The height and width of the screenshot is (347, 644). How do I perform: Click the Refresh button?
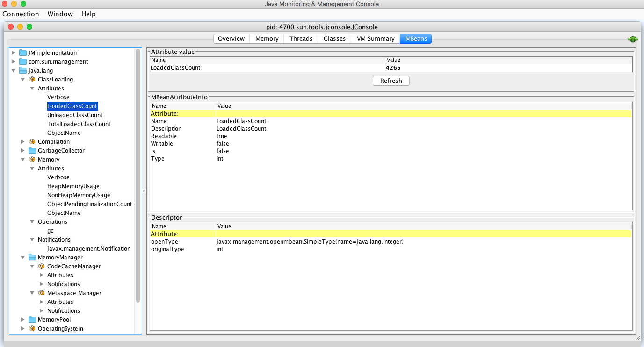coord(391,81)
